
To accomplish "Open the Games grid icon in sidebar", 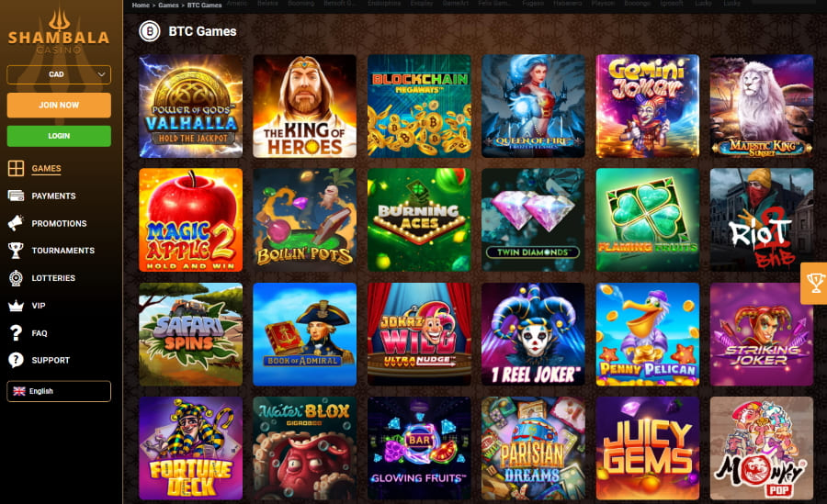I will click(x=16, y=168).
